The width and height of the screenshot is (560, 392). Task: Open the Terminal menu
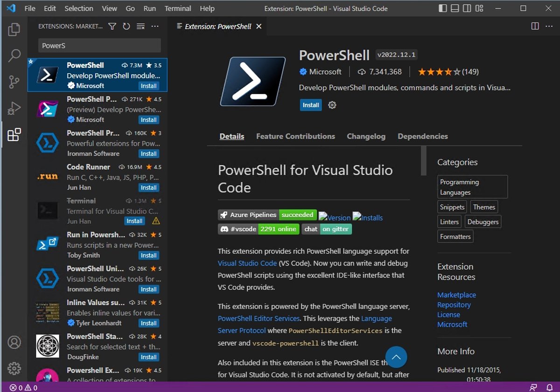coord(178,8)
